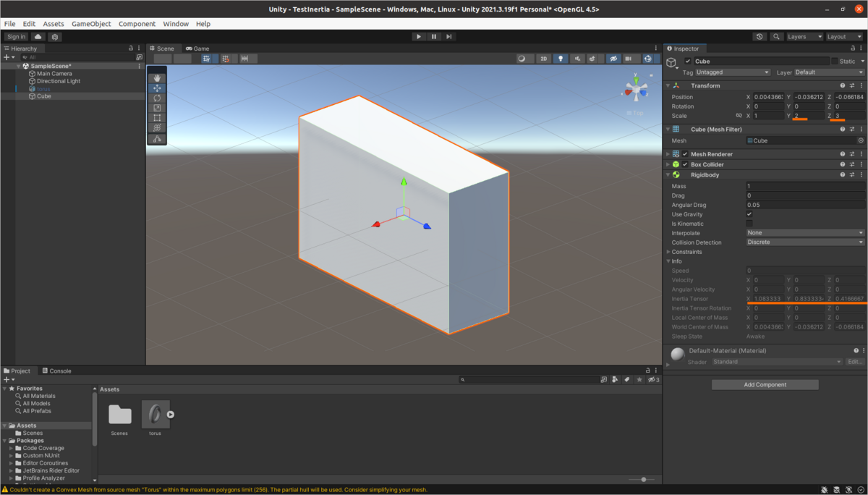The height and width of the screenshot is (495, 868).
Task: Disable the Box Collider checkbox
Action: tap(685, 164)
